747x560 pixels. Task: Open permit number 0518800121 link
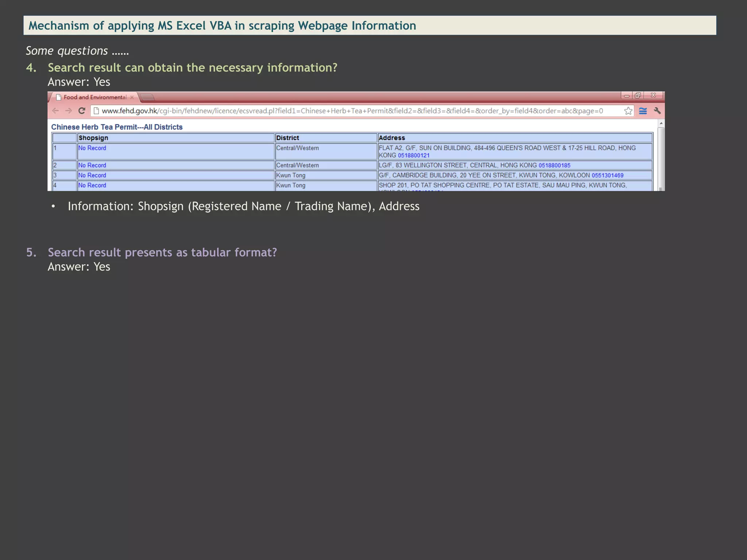[x=414, y=155]
